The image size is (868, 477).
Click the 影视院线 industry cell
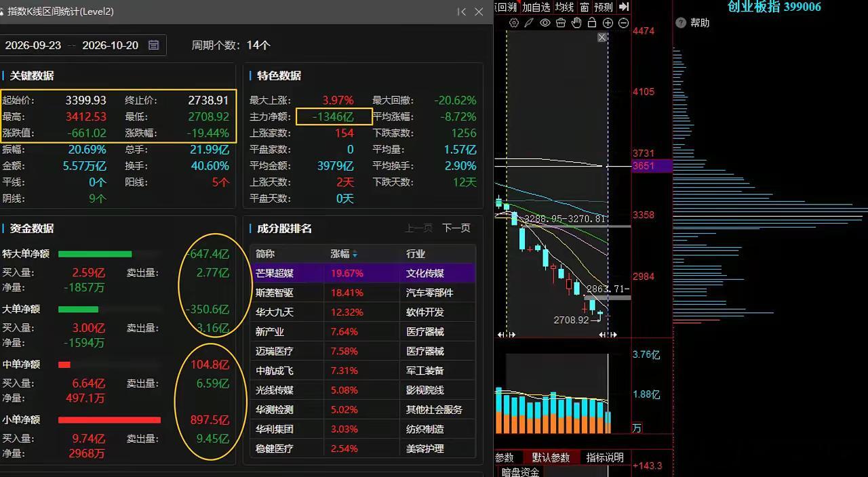(425, 390)
